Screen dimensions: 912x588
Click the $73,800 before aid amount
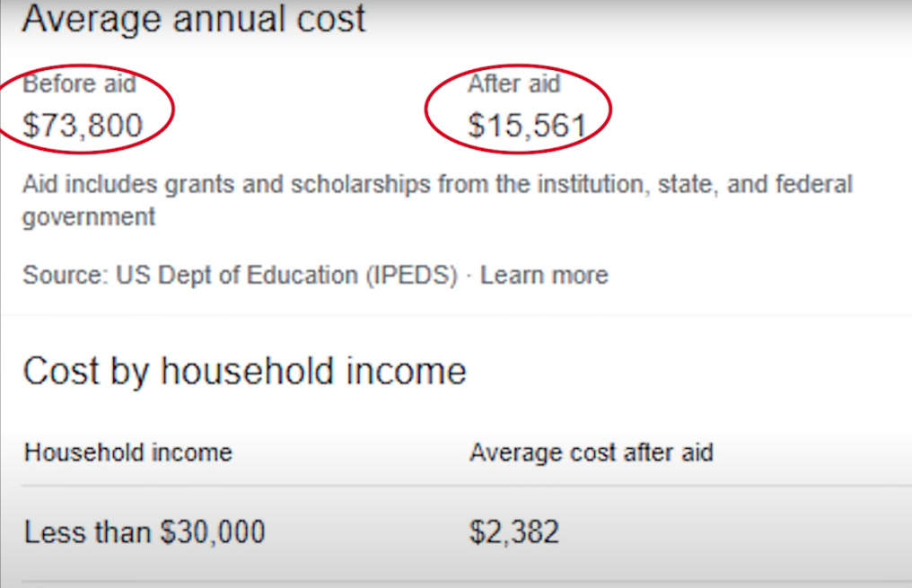[x=82, y=126]
